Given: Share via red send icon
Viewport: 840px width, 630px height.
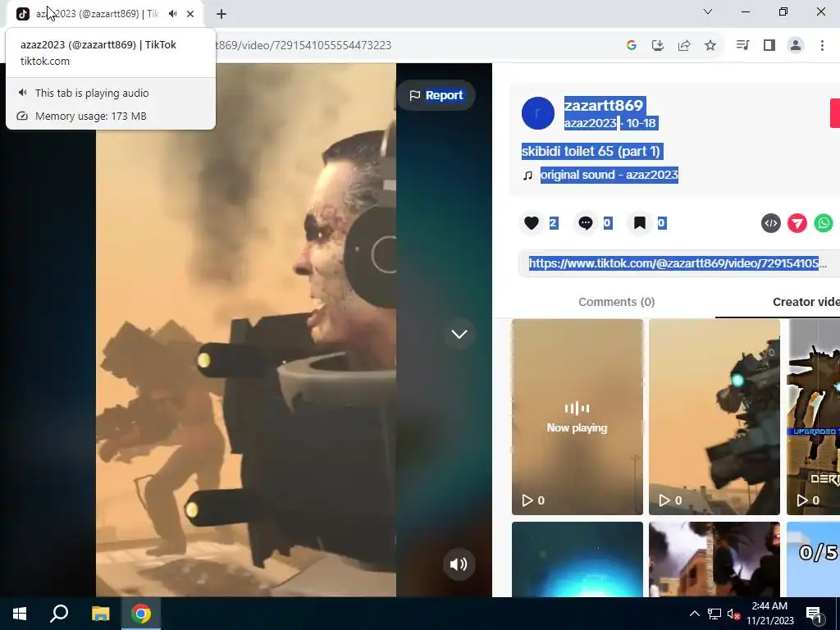Looking at the screenshot, I should tap(797, 223).
